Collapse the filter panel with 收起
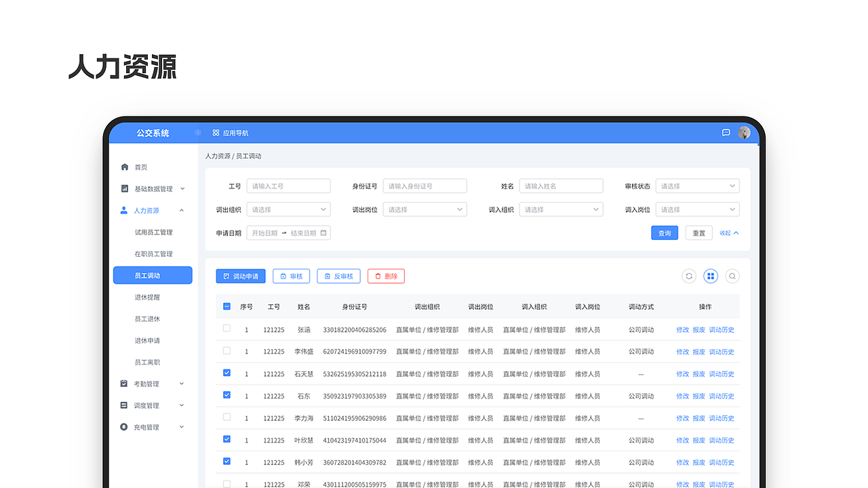Viewport: 868px width, 488px height. (729, 233)
